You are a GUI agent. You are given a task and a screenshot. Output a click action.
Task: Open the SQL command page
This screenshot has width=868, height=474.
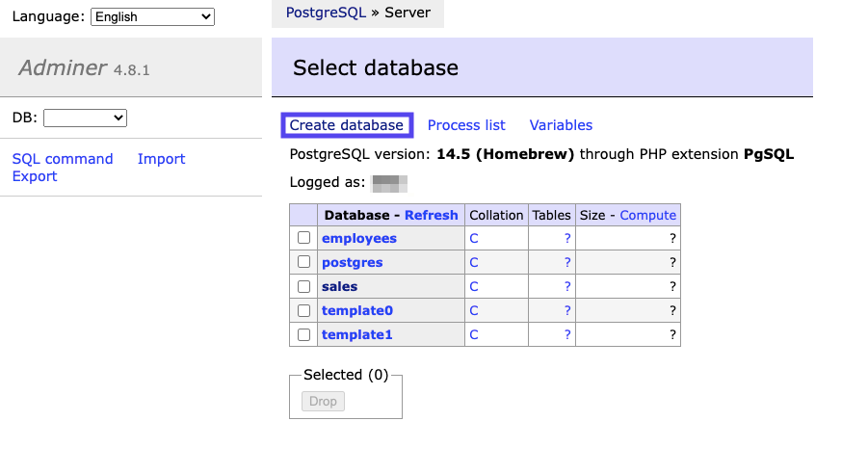[x=63, y=159]
